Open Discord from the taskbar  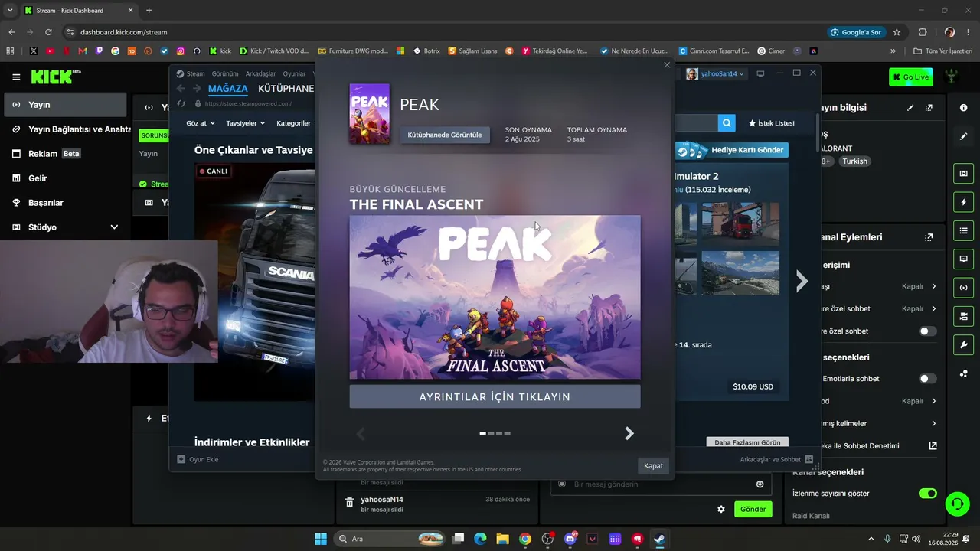[x=570, y=539]
